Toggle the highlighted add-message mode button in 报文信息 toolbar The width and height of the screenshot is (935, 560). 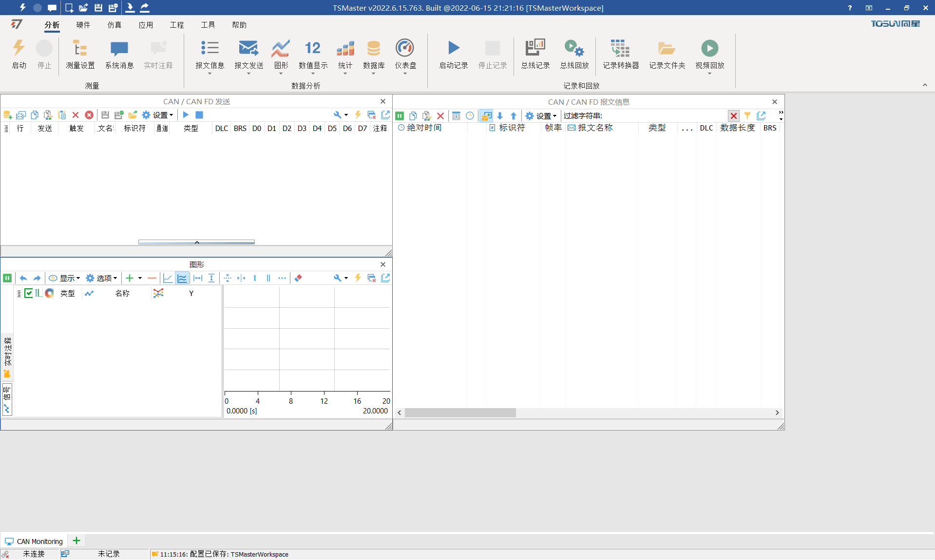pos(486,116)
